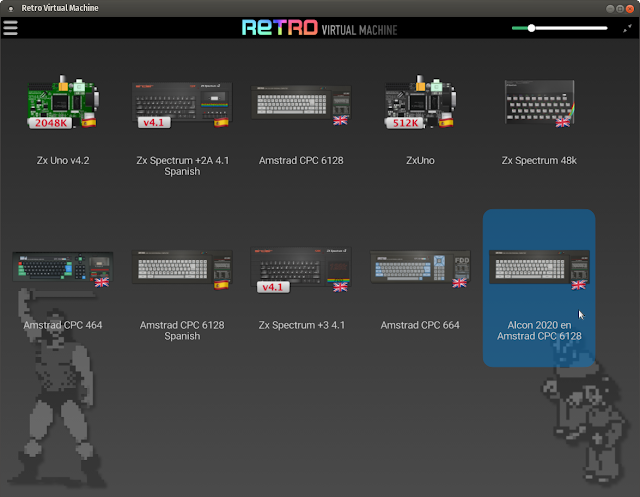Select the Zx Spectrum +2A 4.1 Spanish machine image
This screenshot has width=640, height=497.
coord(182,104)
